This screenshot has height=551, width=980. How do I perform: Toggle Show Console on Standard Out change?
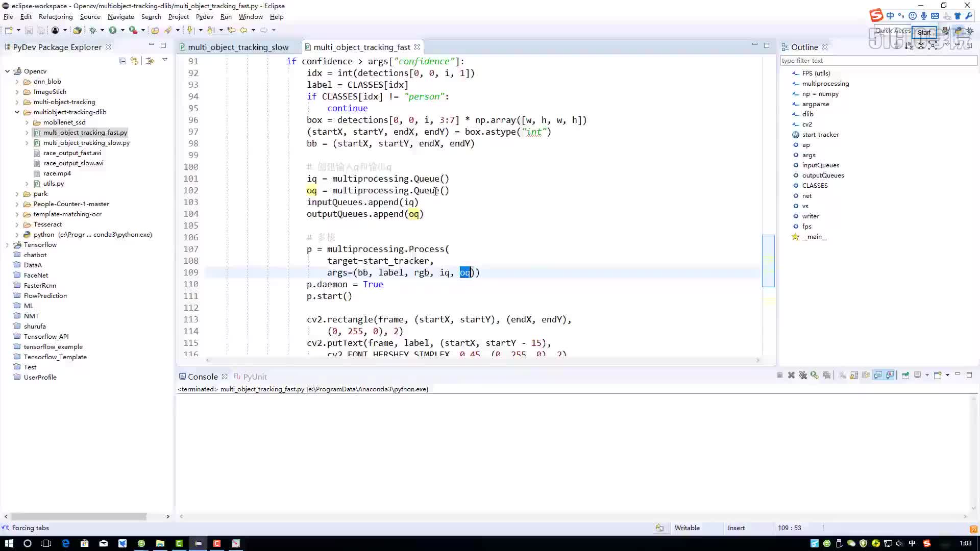878,375
